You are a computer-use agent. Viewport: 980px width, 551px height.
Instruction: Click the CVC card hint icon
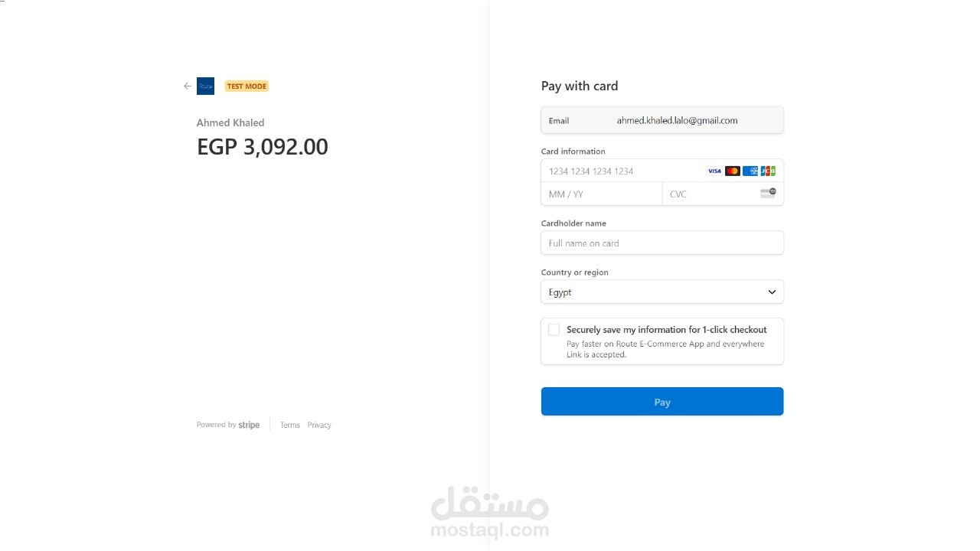(768, 193)
